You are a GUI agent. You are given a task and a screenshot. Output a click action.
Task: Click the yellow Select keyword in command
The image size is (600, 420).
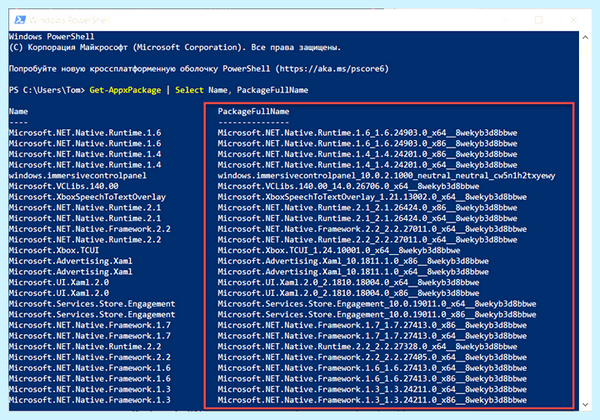[x=189, y=90]
